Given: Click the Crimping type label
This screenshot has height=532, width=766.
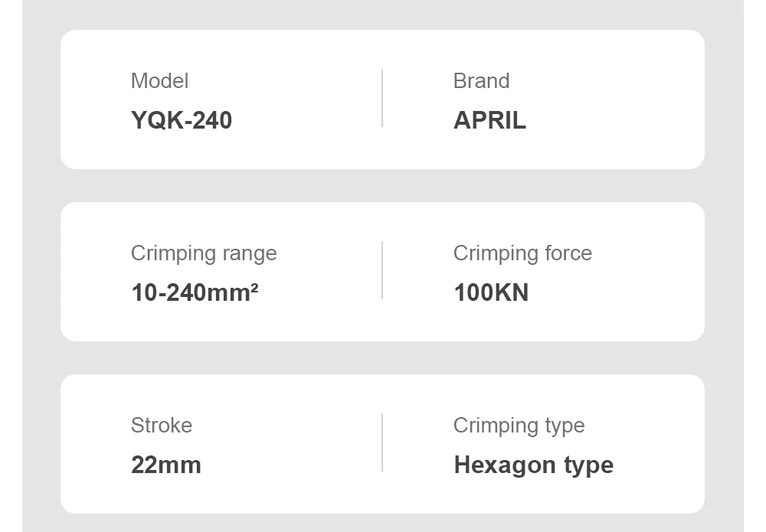Looking at the screenshot, I should [519, 426].
